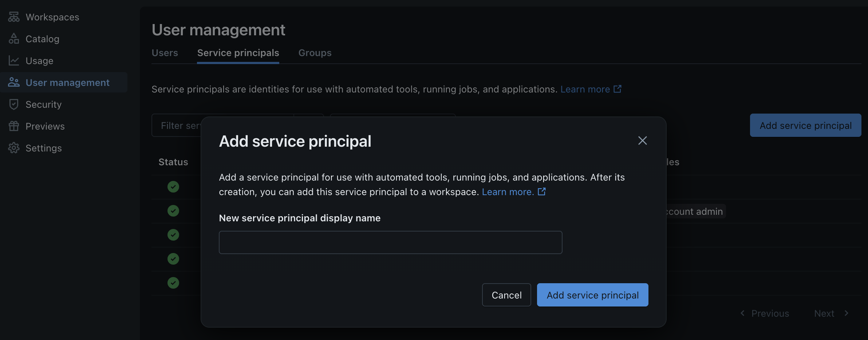Open the Catalog section in sidebar
The width and height of the screenshot is (868, 340).
[42, 39]
